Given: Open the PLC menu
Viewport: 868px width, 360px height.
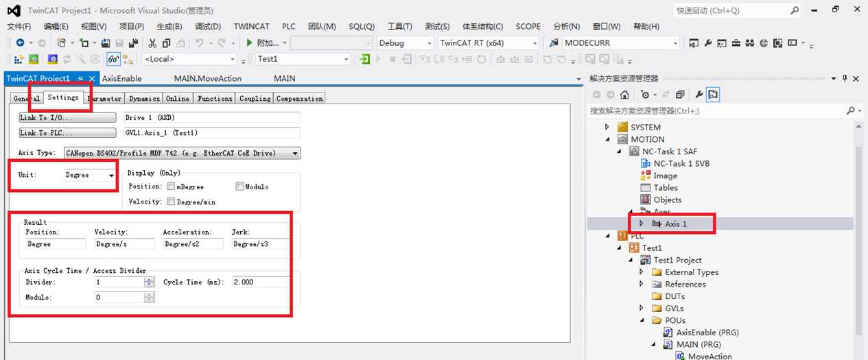Looking at the screenshot, I should point(289,27).
